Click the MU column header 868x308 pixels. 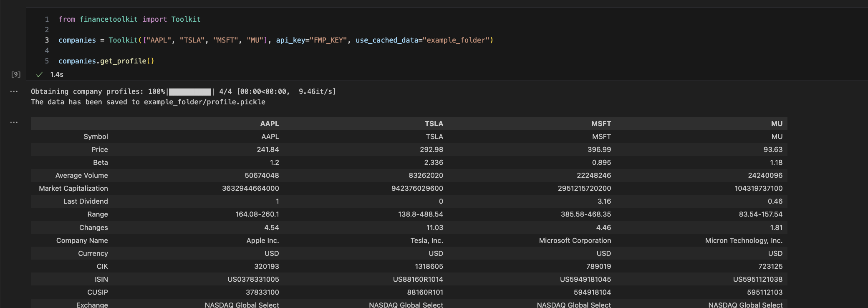777,124
